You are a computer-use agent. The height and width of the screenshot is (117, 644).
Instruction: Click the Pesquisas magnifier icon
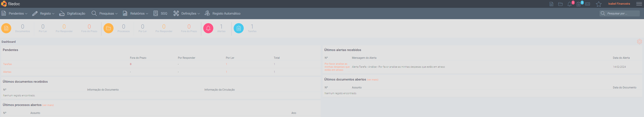click(94, 13)
